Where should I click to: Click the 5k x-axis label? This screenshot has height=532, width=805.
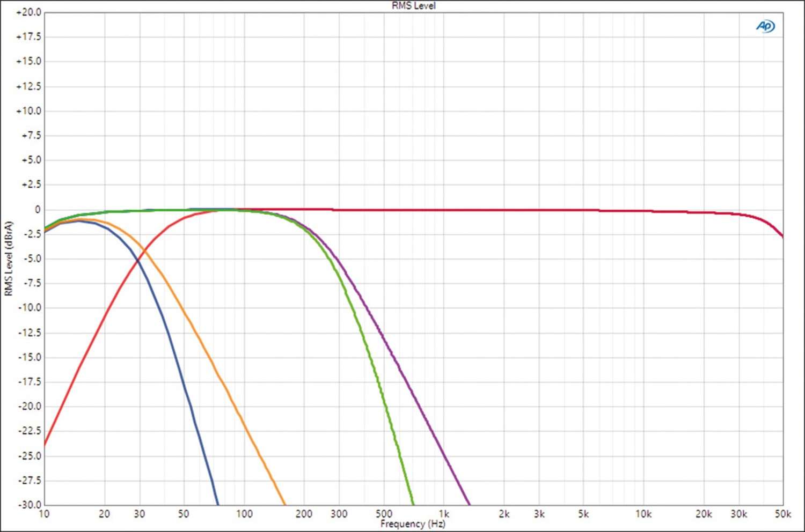(x=583, y=514)
